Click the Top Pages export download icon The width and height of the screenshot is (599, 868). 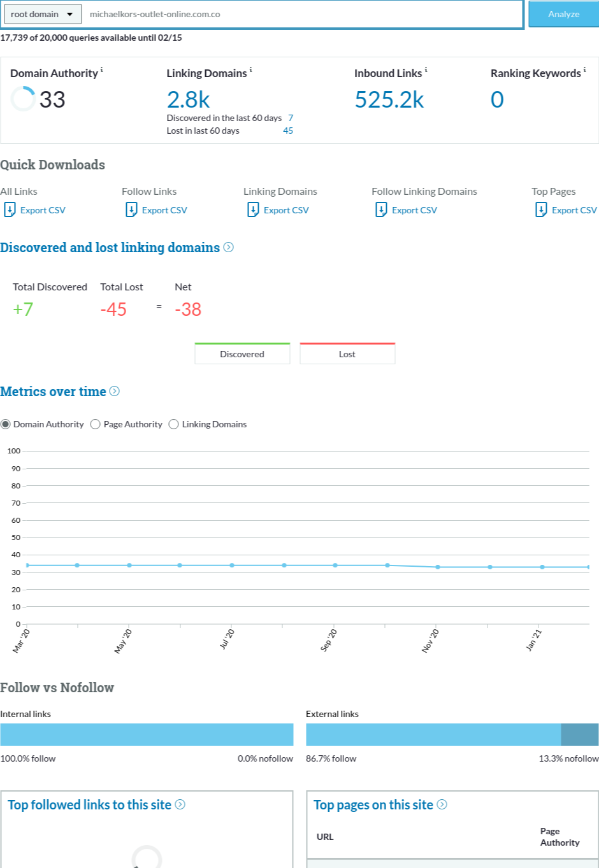click(x=541, y=210)
